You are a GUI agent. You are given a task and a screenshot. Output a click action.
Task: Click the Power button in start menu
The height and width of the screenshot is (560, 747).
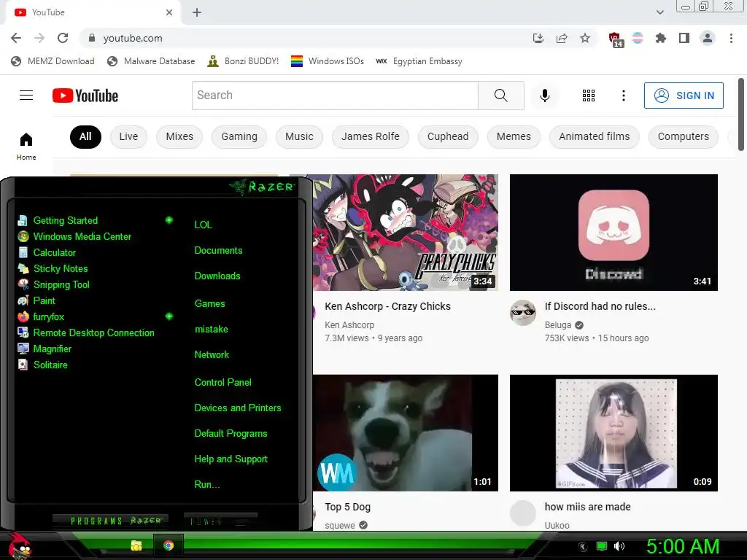tap(220, 521)
